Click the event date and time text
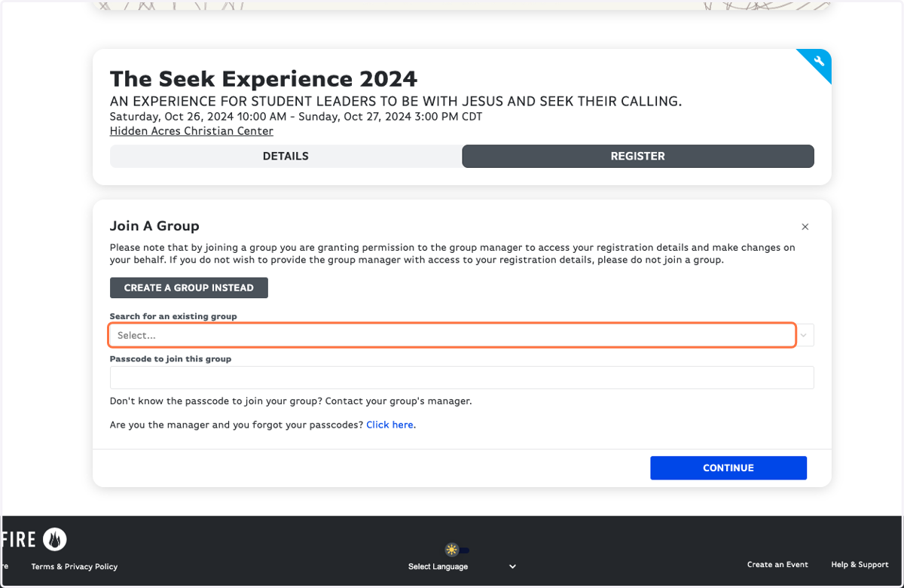 (x=296, y=117)
